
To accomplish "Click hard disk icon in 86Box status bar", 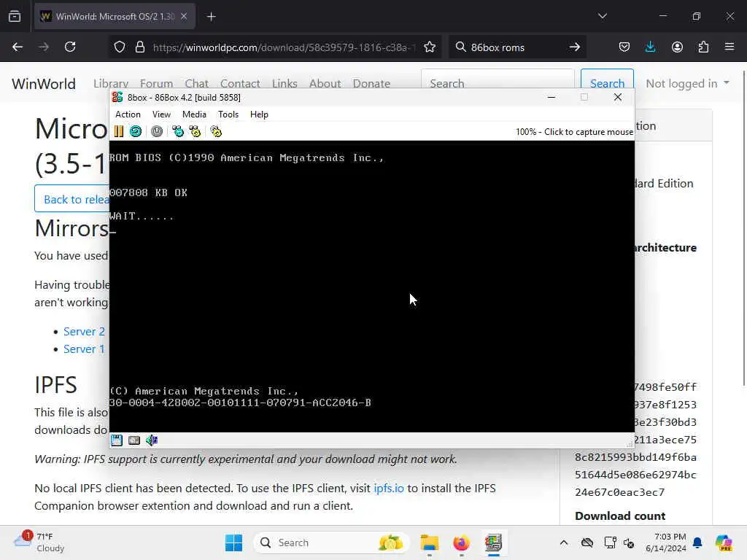I will pos(134,440).
